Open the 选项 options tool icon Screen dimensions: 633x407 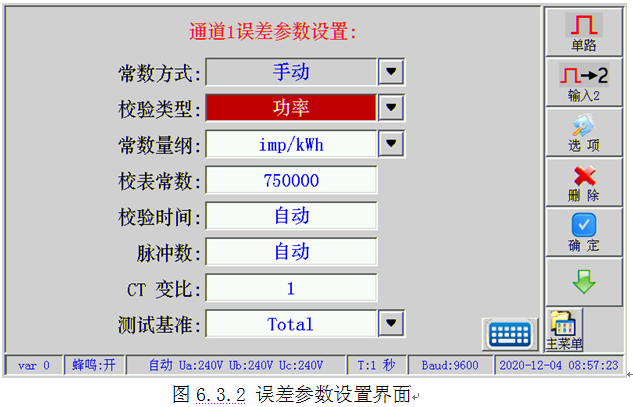[584, 132]
